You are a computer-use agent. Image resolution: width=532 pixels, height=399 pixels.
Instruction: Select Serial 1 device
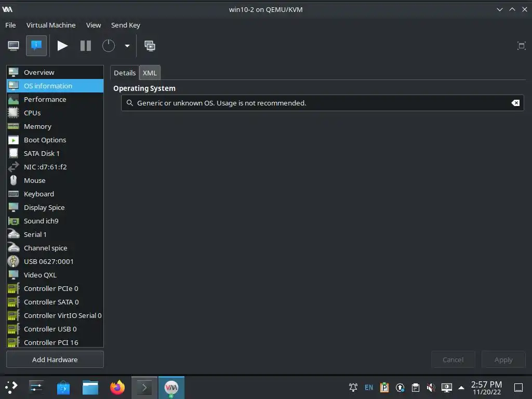pos(55,234)
